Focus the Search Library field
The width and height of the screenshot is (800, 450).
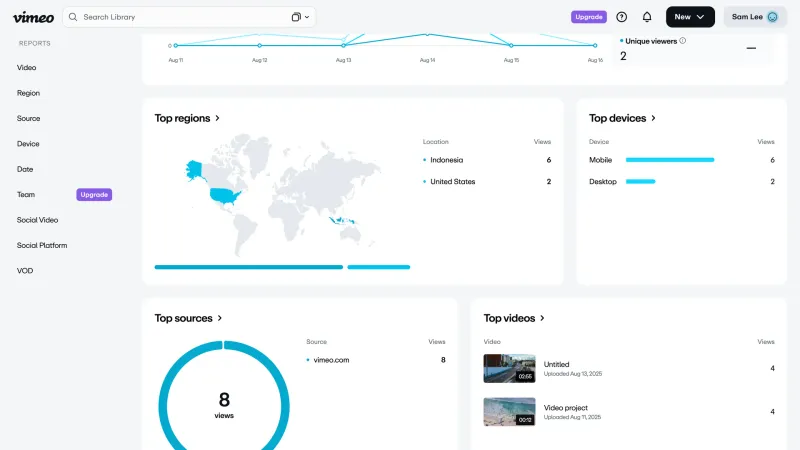(x=189, y=17)
